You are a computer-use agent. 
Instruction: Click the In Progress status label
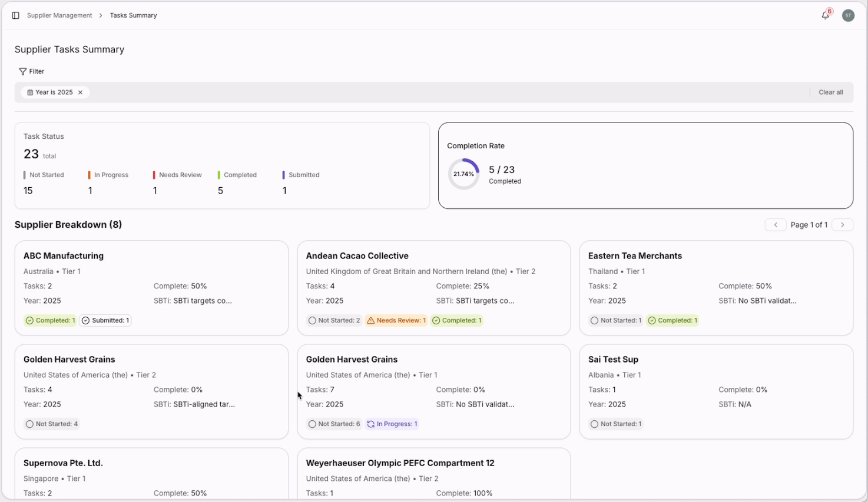pyautogui.click(x=111, y=175)
